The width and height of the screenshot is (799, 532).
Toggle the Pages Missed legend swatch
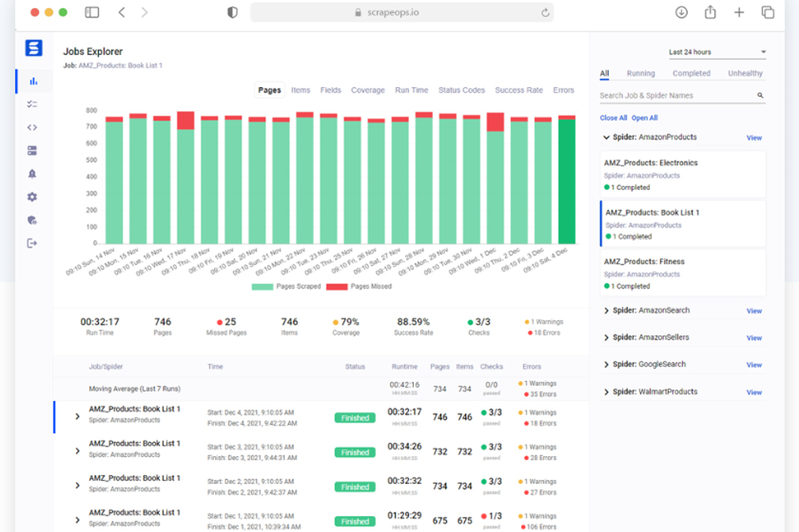(337, 287)
